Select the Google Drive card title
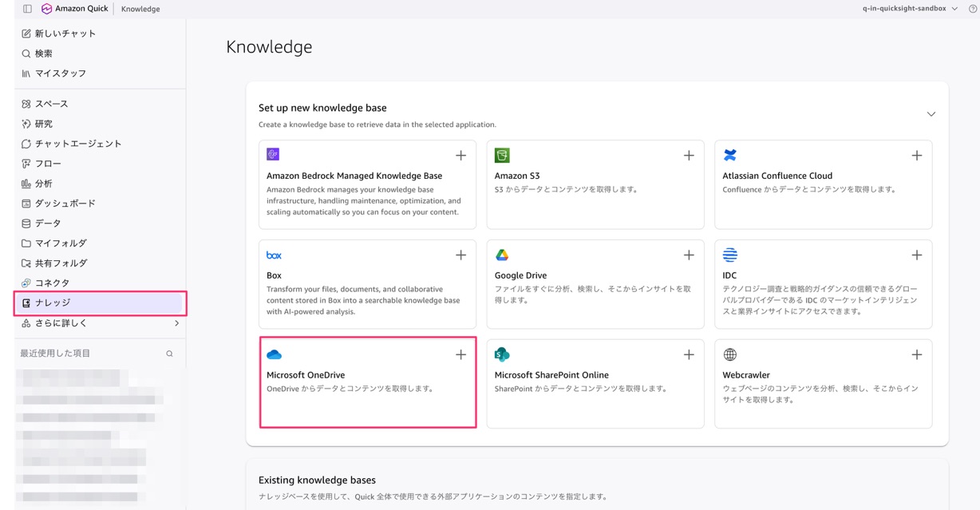This screenshot has width=980, height=510. 520,275
